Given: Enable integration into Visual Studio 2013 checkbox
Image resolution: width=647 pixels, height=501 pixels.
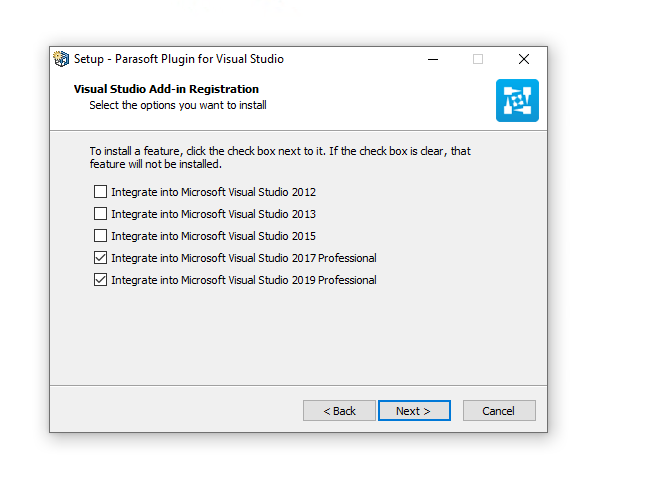Looking at the screenshot, I should (100, 214).
